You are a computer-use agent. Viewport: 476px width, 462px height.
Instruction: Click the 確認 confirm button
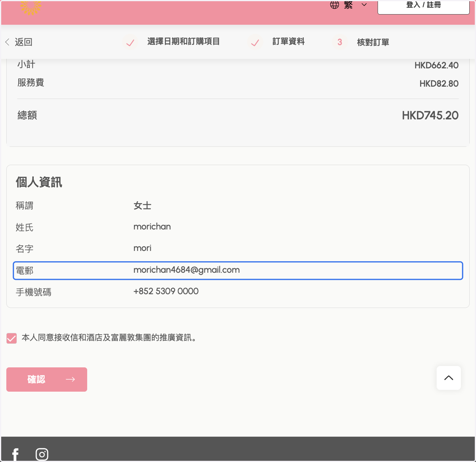[47, 379]
